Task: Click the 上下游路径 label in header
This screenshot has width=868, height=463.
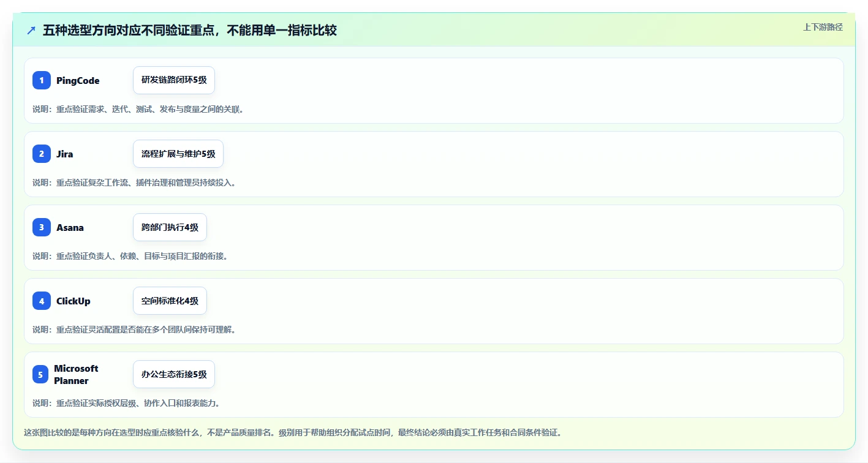Action: (x=823, y=27)
